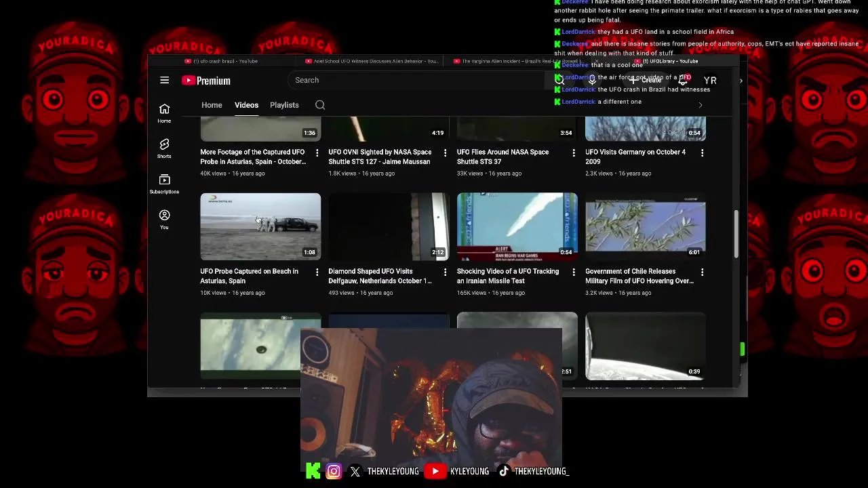Play the dark thumbnail with 2:12 duration
The width and height of the screenshot is (868, 488).
(x=389, y=226)
